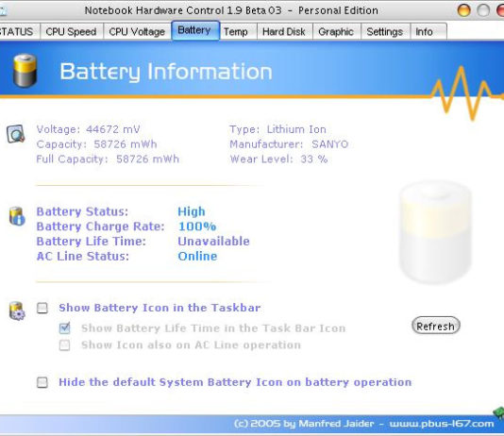Click the yellow battery icon in header
The image size is (504, 436).
pyautogui.click(x=25, y=71)
